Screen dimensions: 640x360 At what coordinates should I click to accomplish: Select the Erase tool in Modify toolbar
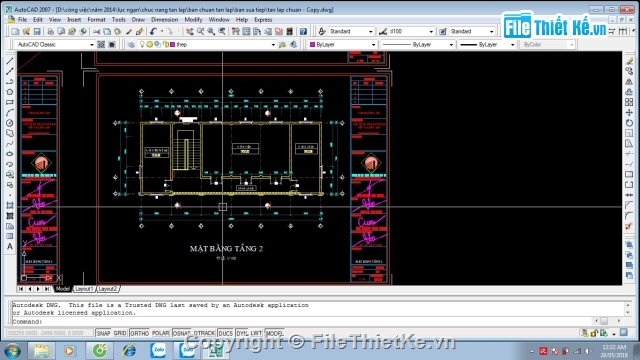tap(629, 61)
